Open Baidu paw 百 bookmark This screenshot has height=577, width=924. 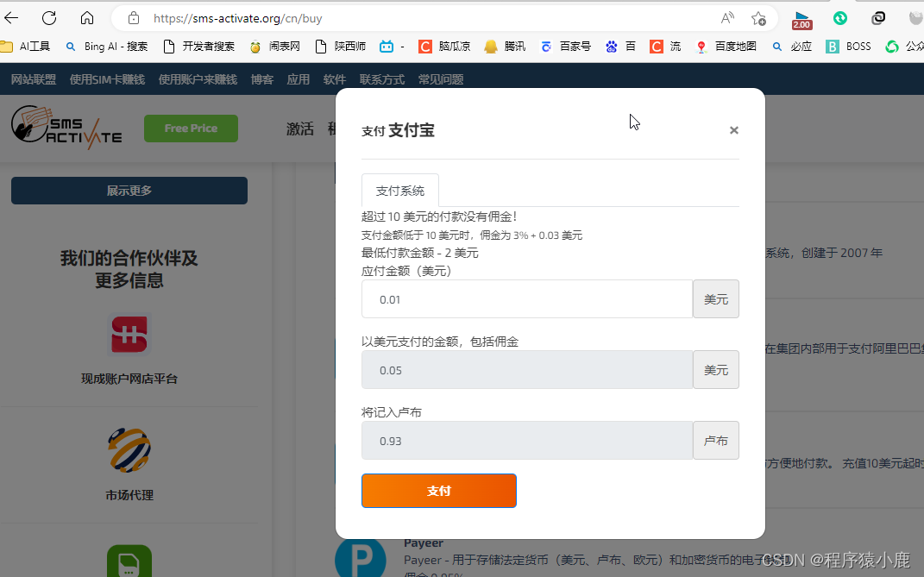[x=620, y=47]
